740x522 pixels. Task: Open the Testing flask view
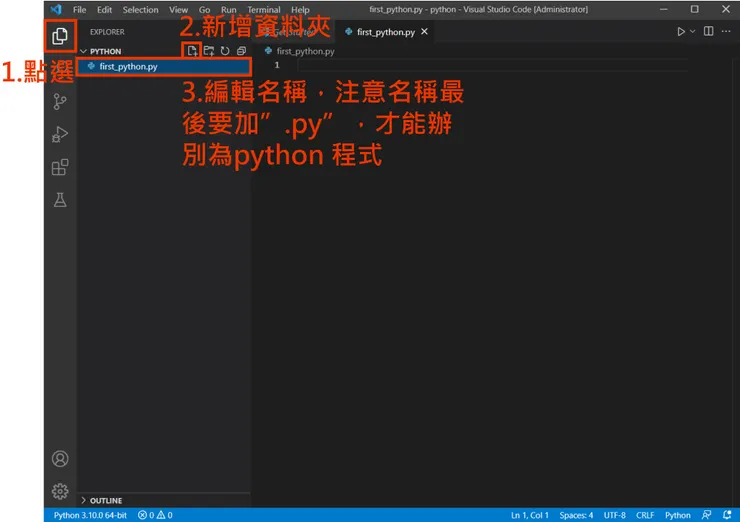click(x=60, y=200)
